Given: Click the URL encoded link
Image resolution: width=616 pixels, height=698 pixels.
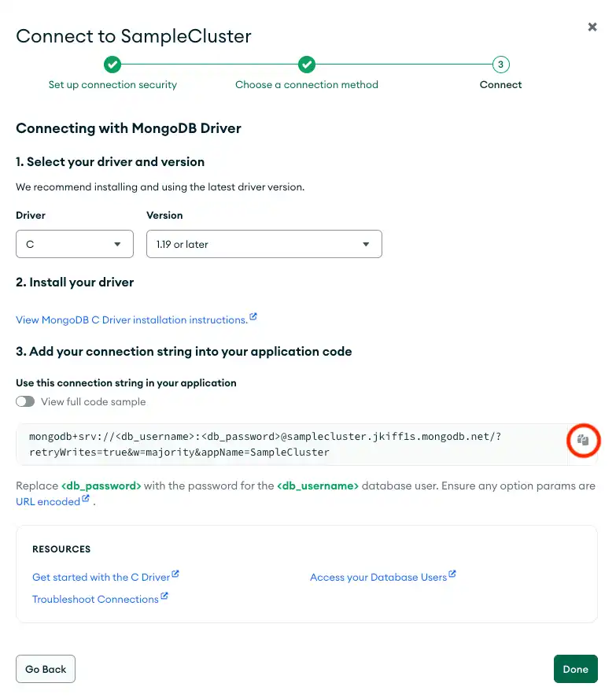Looking at the screenshot, I should click(47, 500).
